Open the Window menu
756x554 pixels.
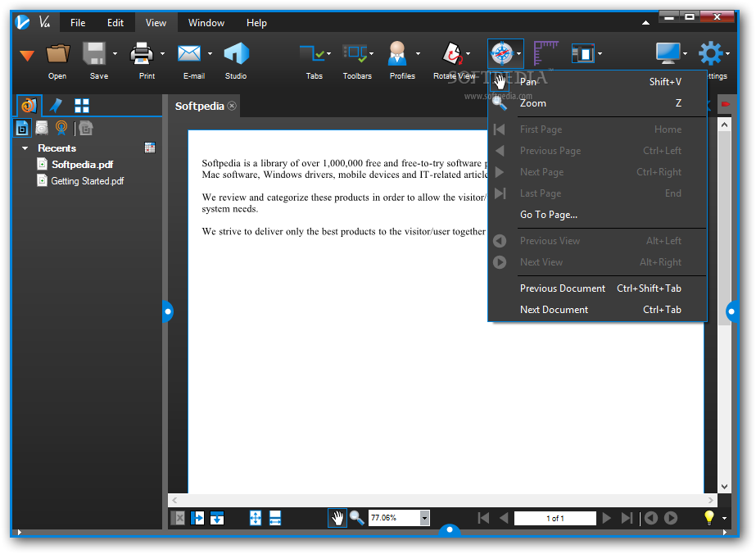206,23
